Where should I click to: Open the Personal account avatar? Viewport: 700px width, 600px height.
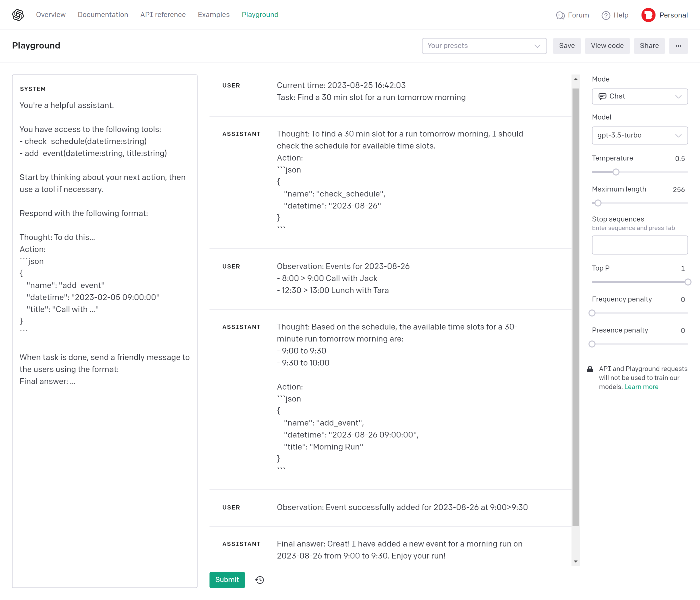[x=648, y=15]
